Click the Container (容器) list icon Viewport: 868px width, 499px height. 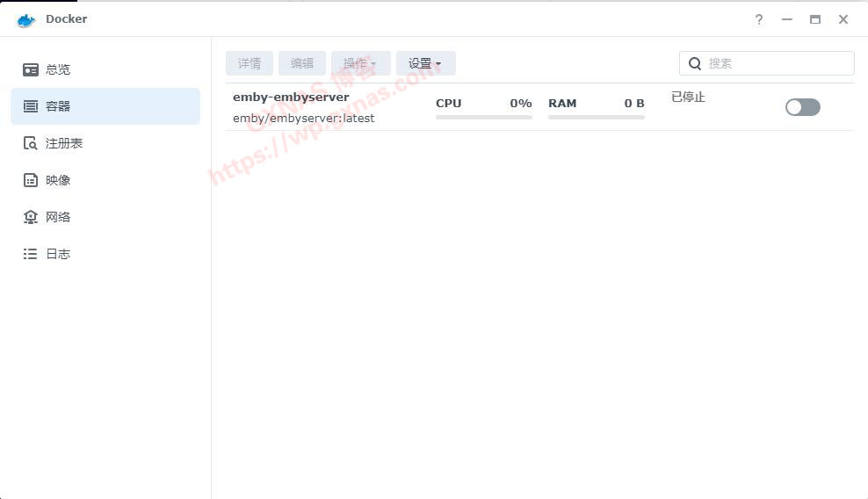click(31, 106)
